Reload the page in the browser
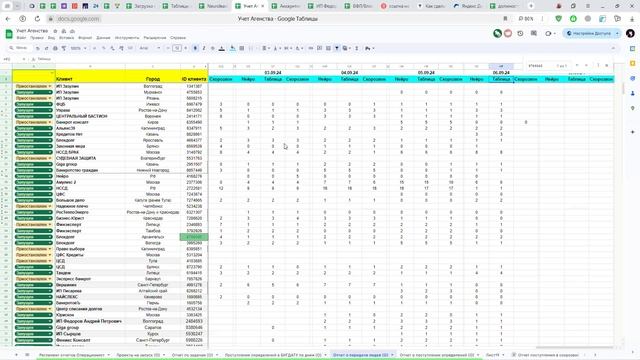 point(37,19)
